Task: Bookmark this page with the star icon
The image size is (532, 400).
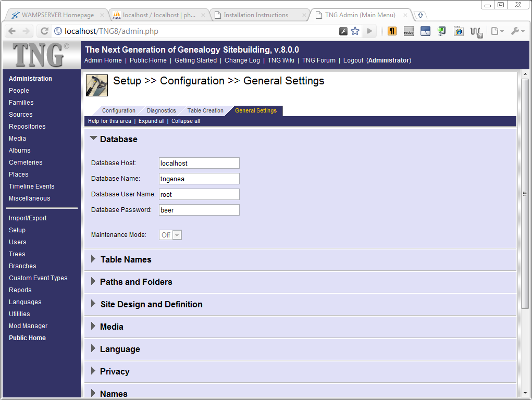Action: click(355, 31)
